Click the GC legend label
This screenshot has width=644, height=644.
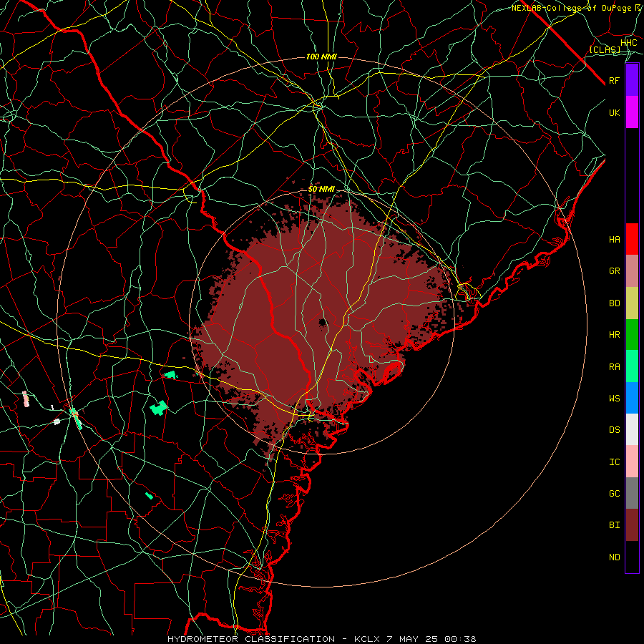tap(615, 494)
